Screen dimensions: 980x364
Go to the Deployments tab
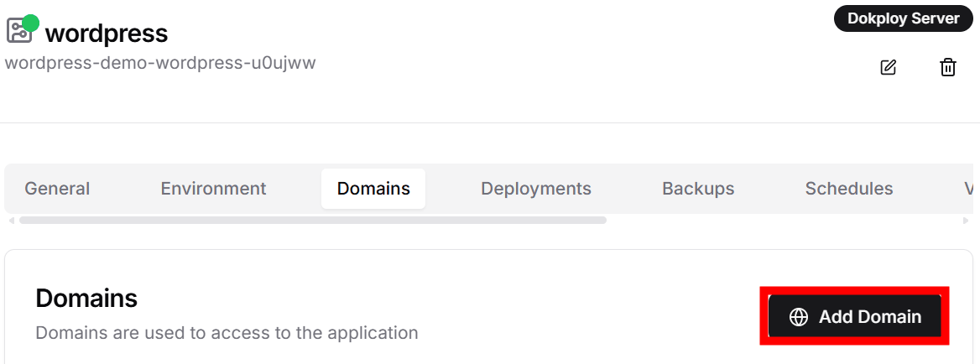click(535, 189)
